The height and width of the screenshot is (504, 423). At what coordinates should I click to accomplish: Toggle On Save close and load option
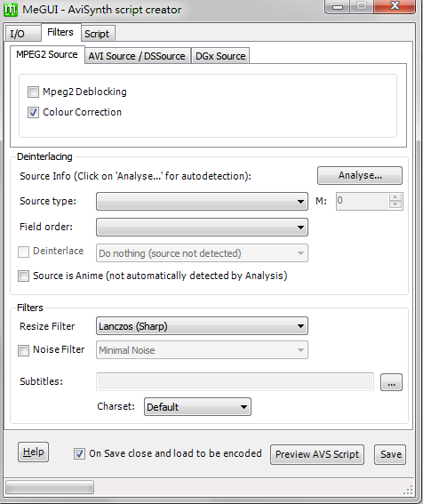click(x=79, y=454)
